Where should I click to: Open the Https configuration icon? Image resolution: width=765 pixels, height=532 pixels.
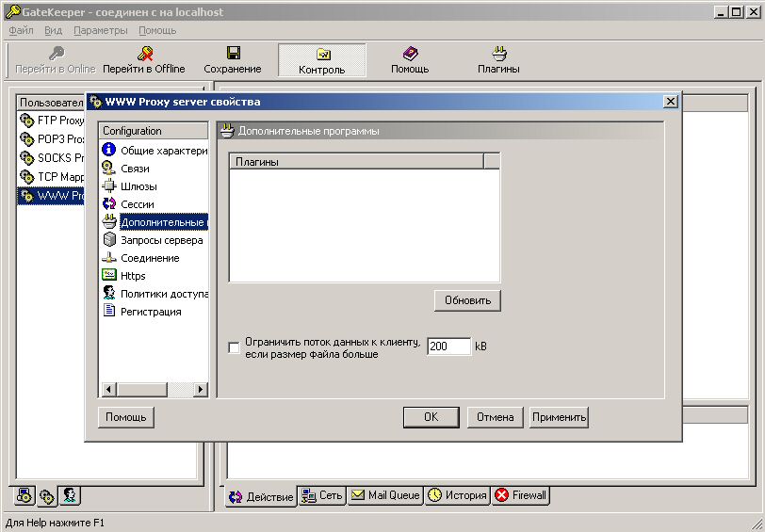tap(108, 275)
